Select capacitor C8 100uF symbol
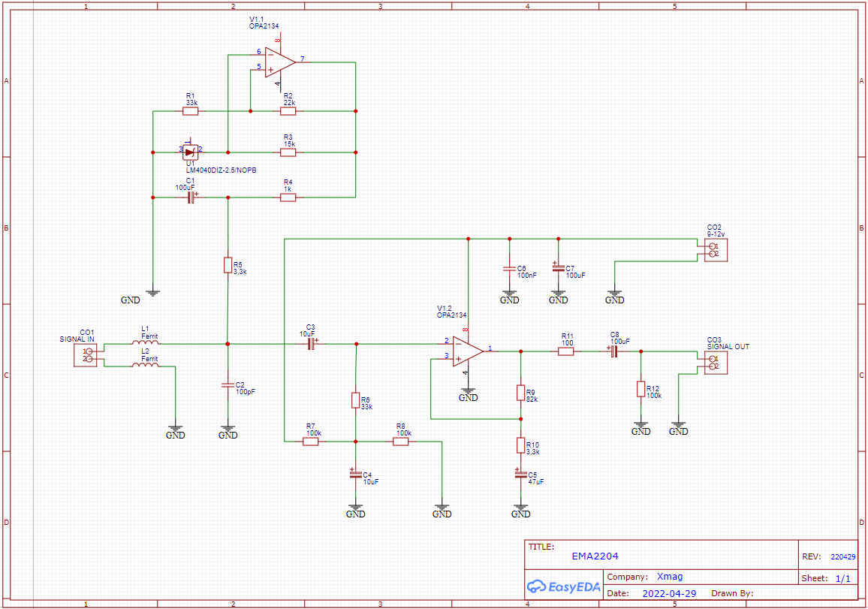Image resolution: width=868 pixels, height=609 pixels. tap(613, 351)
